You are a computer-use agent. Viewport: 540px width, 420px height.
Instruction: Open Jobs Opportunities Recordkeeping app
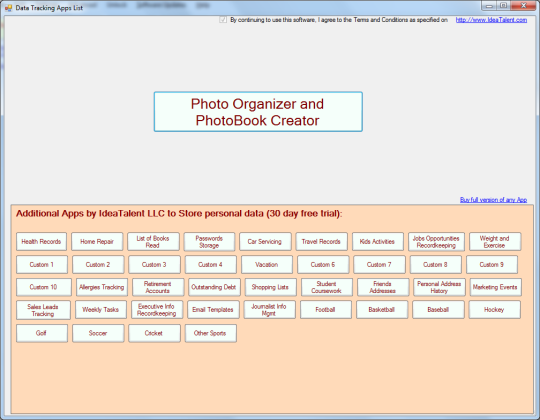coord(436,242)
